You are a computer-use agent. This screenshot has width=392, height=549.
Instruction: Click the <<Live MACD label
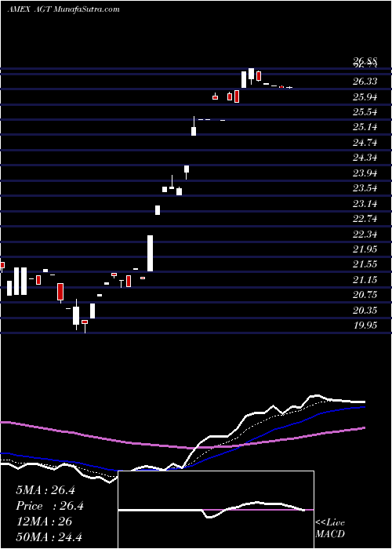(330, 528)
